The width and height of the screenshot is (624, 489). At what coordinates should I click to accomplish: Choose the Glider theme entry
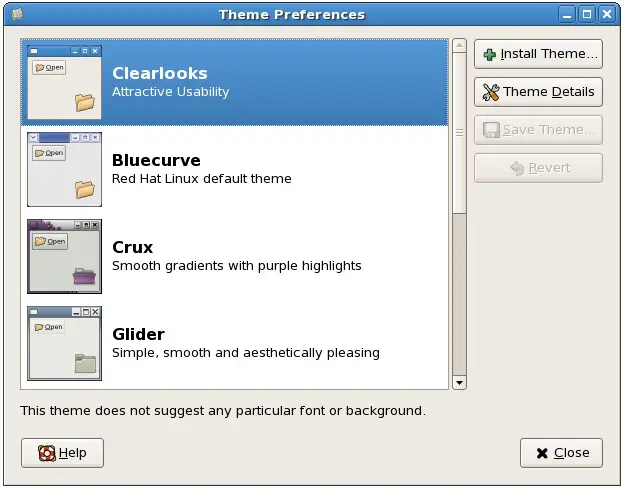(245, 343)
